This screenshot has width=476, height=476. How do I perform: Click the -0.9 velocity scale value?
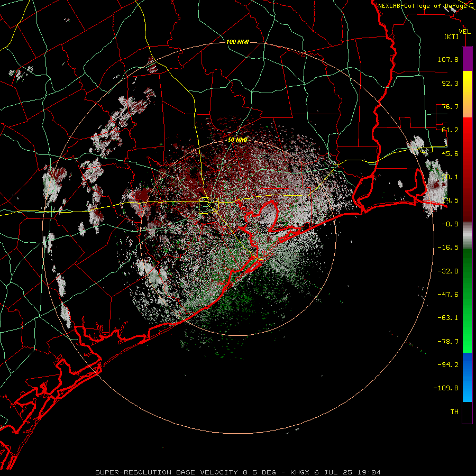(450, 224)
